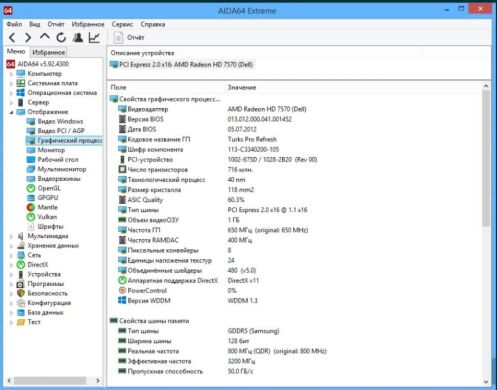Open the Отчёт menu
Viewport: 497px width, 390px height.
point(56,24)
